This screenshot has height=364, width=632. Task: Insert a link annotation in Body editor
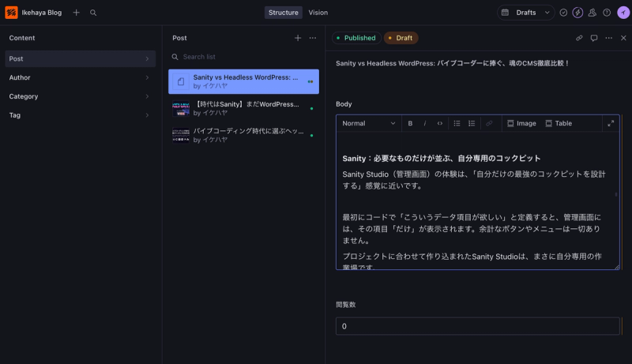click(489, 123)
